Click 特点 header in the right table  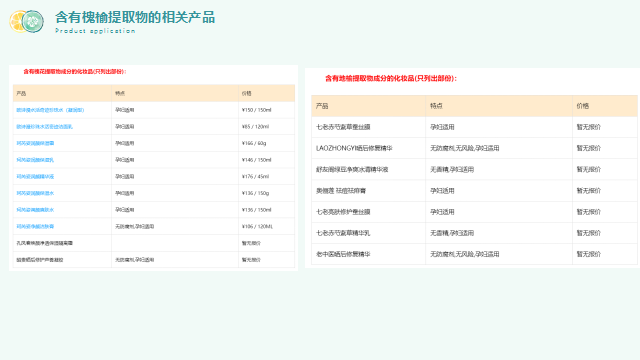(436, 106)
